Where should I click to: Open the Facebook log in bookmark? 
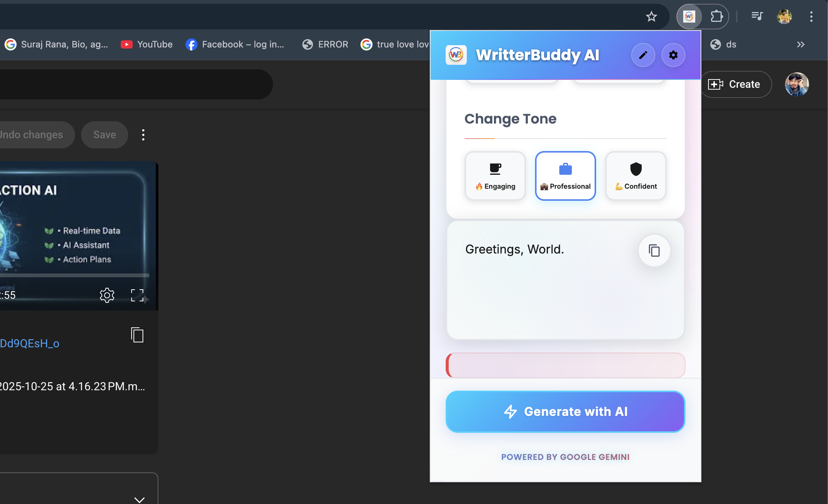point(235,44)
